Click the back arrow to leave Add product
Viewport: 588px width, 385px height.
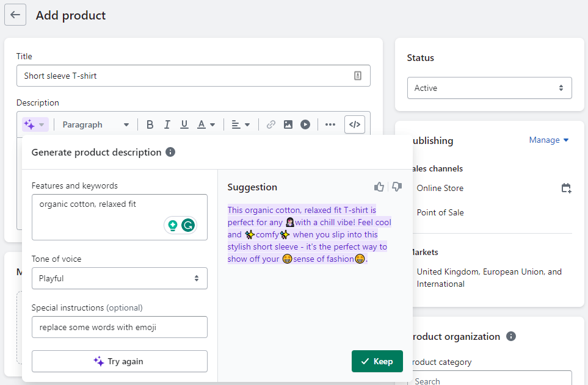point(15,14)
